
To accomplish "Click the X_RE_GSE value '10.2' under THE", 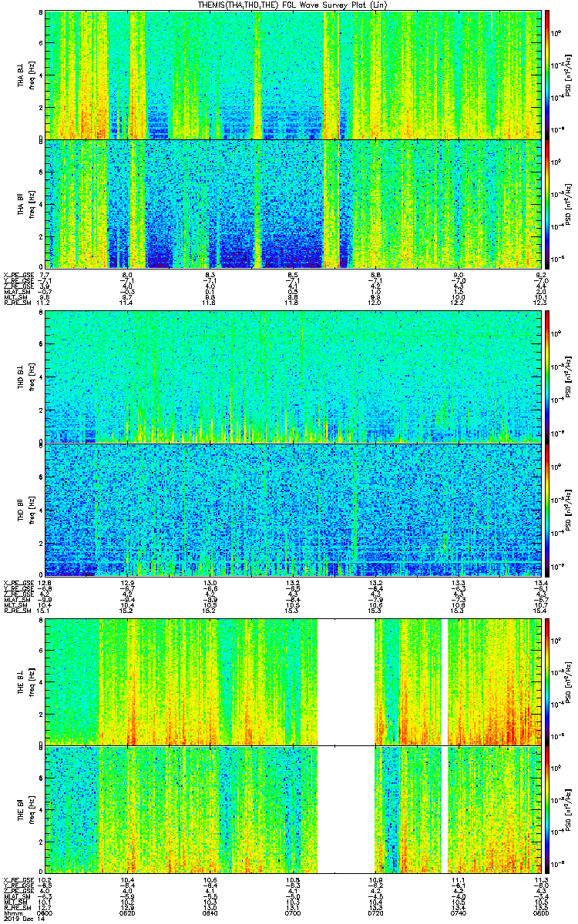I will click(45, 879).
